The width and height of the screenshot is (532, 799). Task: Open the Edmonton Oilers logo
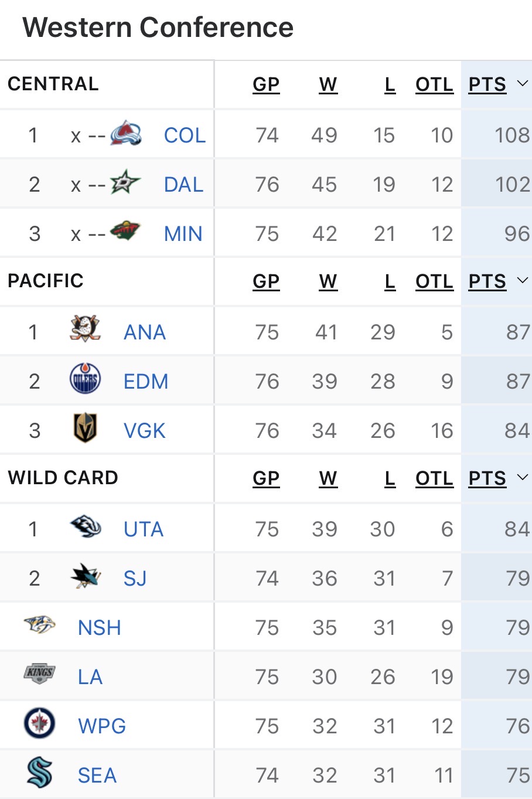[86, 379]
